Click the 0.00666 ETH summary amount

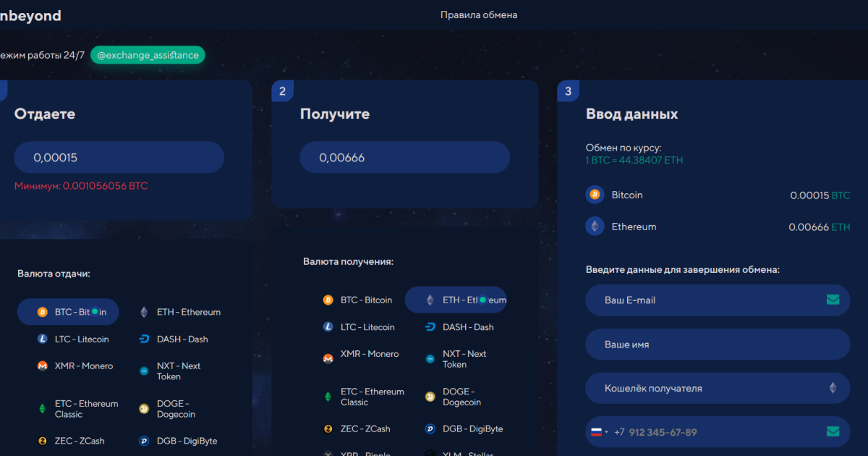(x=820, y=227)
